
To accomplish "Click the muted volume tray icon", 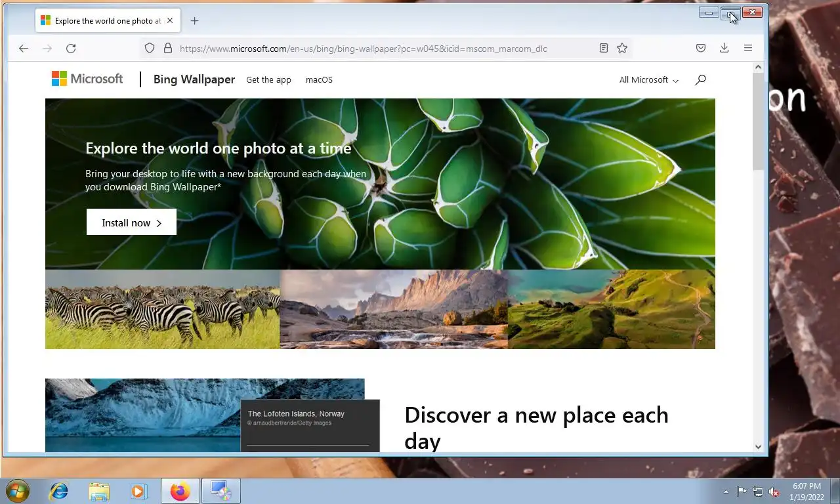I will tap(774, 492).
